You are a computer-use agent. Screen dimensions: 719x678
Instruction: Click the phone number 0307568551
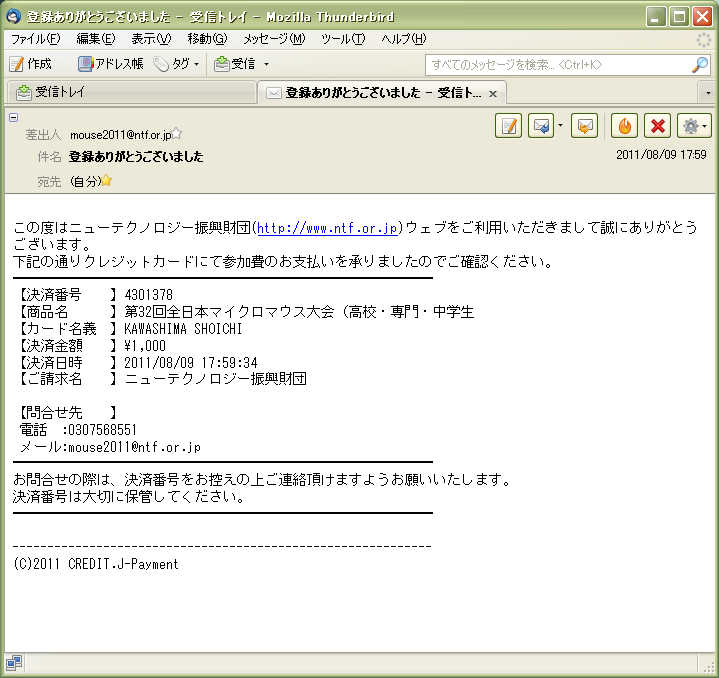102,430
